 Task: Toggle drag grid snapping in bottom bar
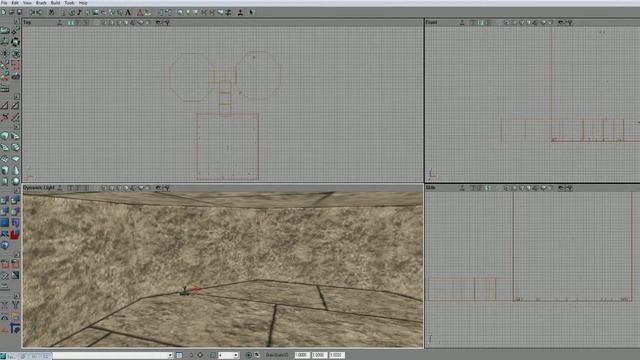click(x=213, y=356)
